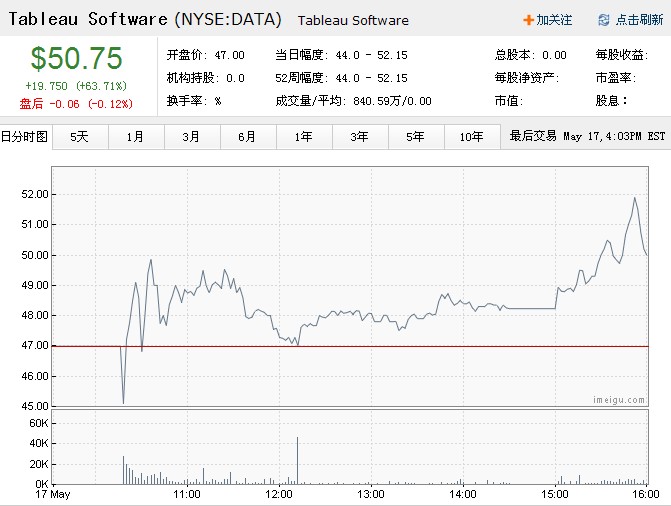671x506 pixels.
Task: Click the $50.75 current price
Action: click(x=77, y=58)
